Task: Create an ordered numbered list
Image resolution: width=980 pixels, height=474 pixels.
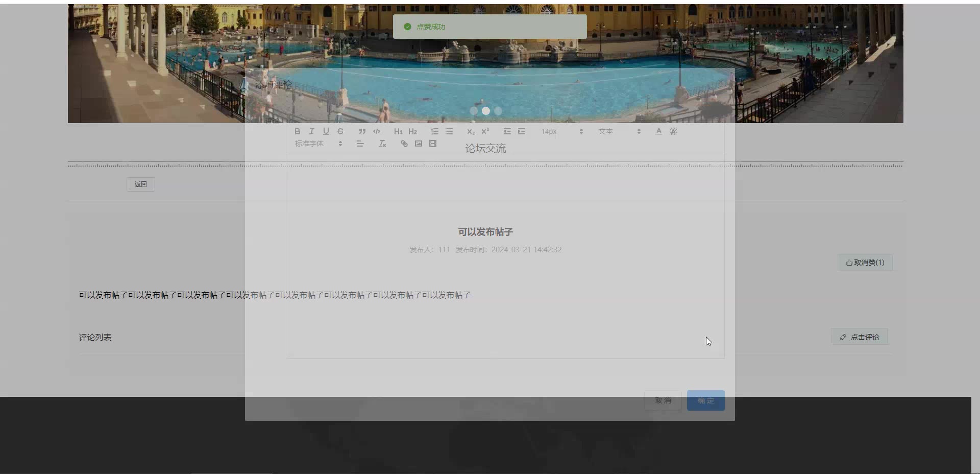Action: pos(434,131)
